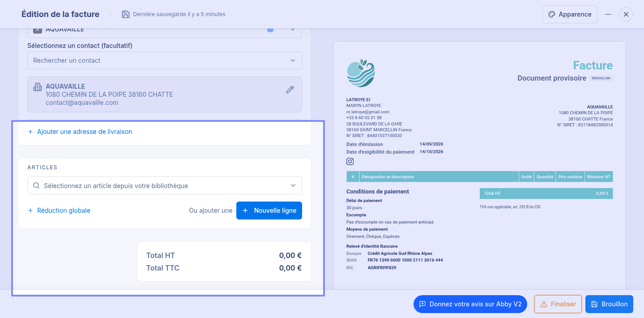The image size is (644, 318).
Task: Save the invoice as Brouillon
Action: pyautogui.click(x=609, y=304)
